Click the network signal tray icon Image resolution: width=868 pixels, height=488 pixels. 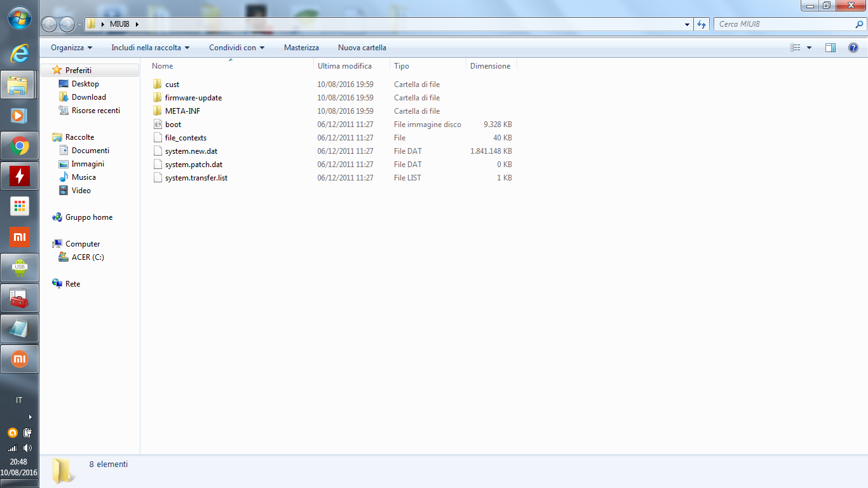point(12,448)
